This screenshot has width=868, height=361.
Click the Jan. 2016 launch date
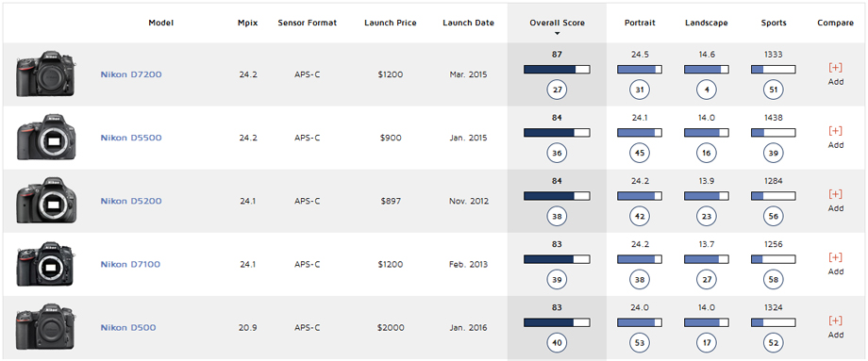tap(468, 327)
